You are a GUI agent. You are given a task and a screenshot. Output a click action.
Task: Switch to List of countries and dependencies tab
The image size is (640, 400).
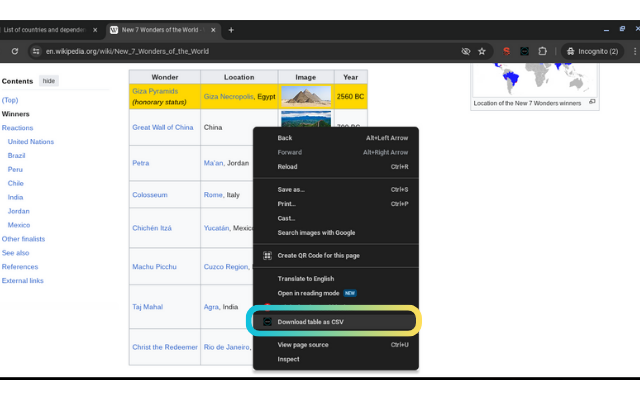tap(44, 30)
